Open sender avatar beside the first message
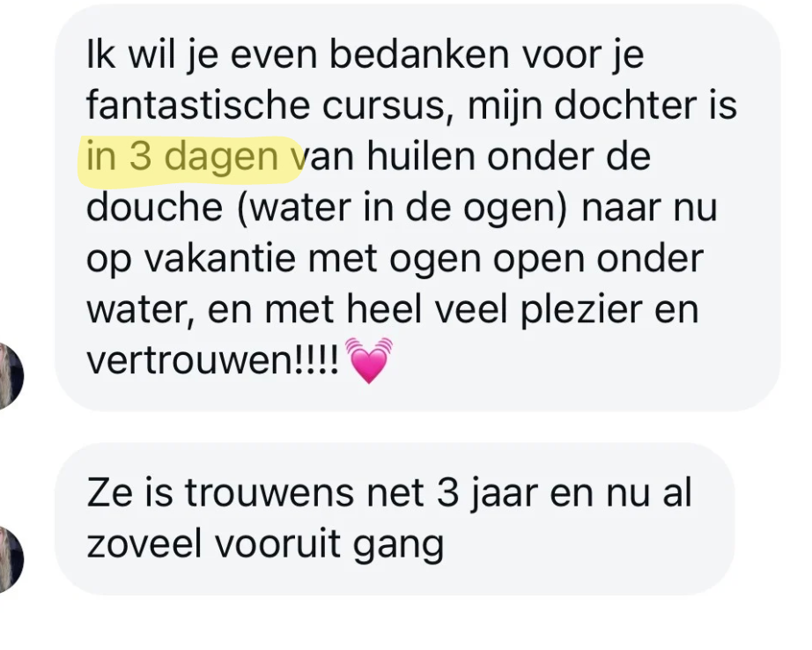The image size is (812, 650). coord(11,375)
